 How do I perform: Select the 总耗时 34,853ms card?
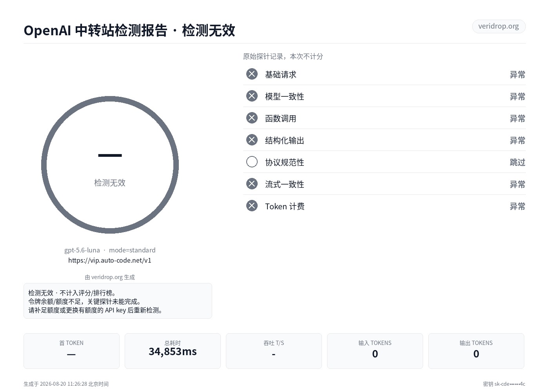173,351
